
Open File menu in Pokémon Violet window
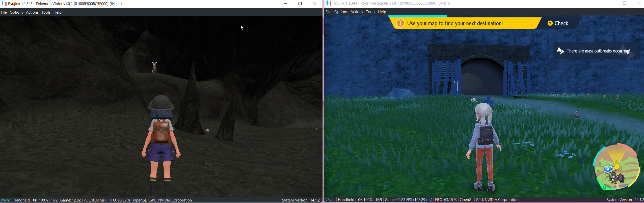point(4,12)
